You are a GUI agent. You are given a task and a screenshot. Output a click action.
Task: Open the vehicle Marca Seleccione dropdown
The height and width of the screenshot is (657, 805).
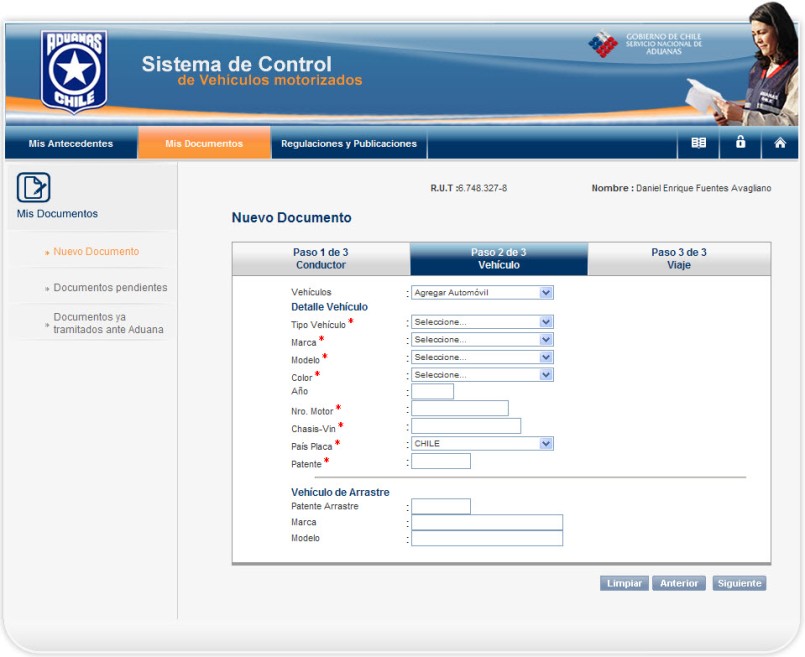(482, 339)
